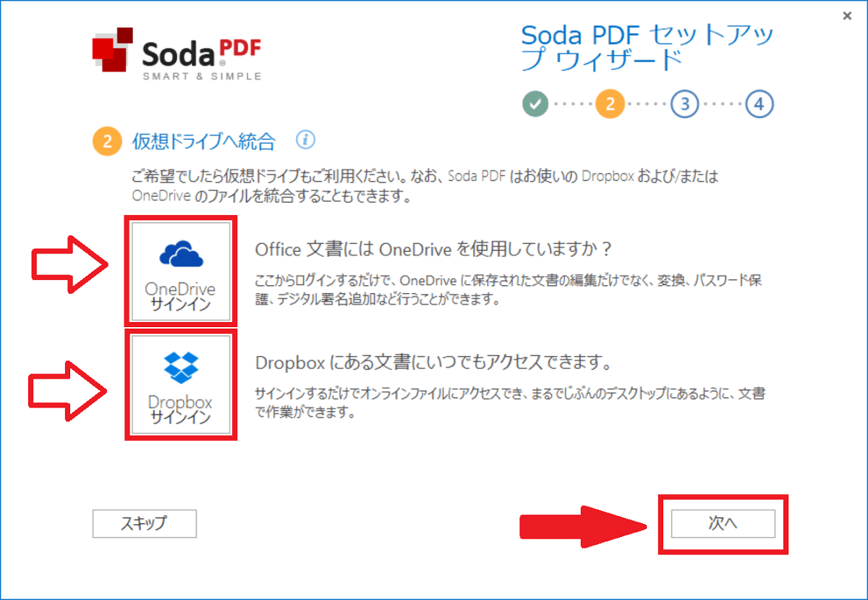Click the completed step checkmark indicator

point(535,104)
